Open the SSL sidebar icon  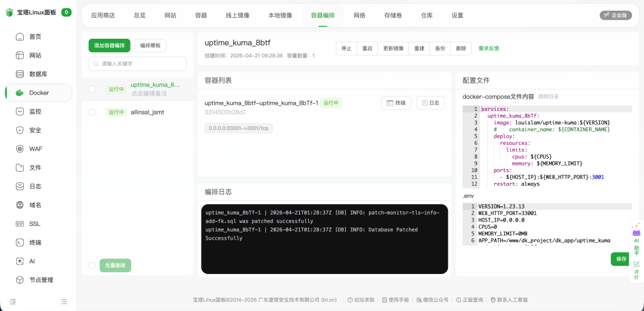pos(20,224)
